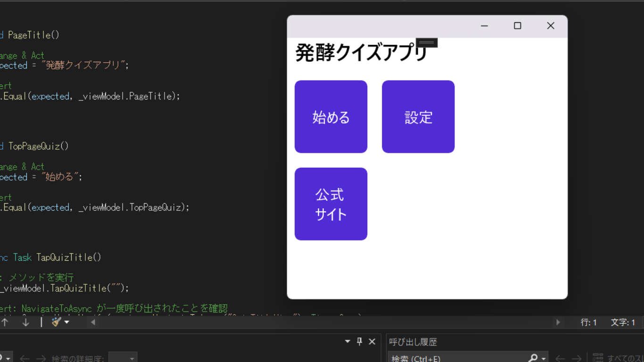Click the up arrow navigation icon in editor footer
Image resolution: width=644 pixels, height=362 pixels.
point(5,322)
